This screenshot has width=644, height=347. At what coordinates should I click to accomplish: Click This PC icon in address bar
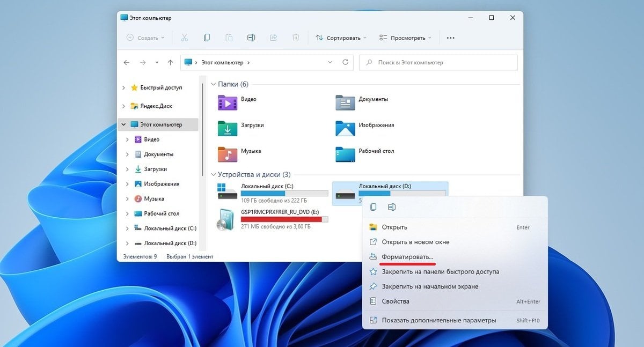pyautogui.click(x=188, y=62)
